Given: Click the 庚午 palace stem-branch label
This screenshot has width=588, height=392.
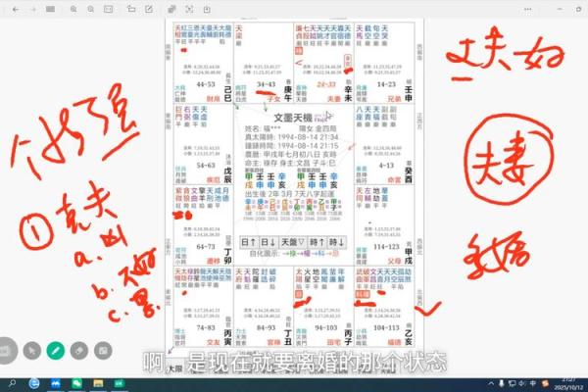Looking at the screenshot, I should pos(287,94).
